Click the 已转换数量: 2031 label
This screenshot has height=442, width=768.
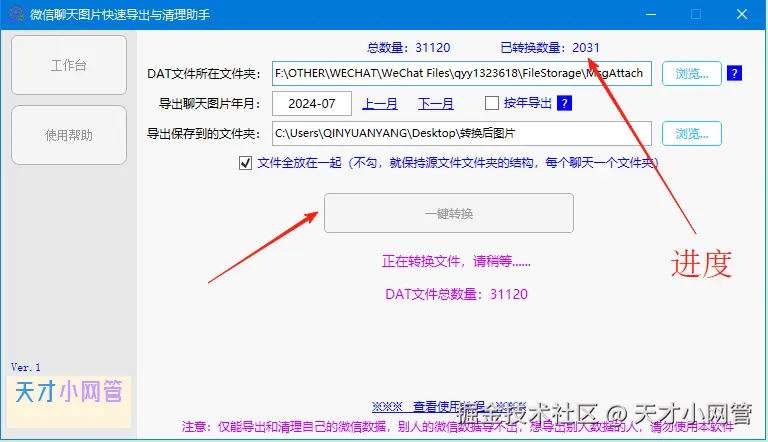tap(550, 48)
